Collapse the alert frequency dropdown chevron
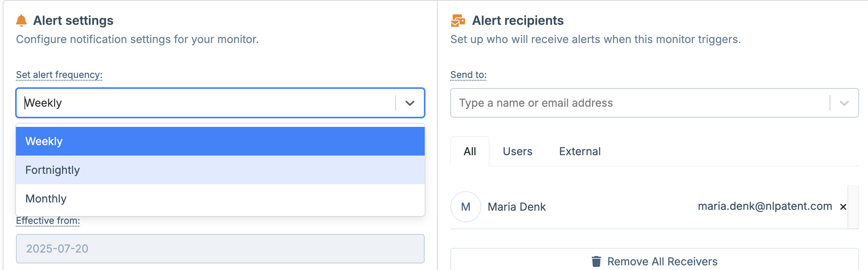The height and width of the screenshot is (270, 868). click(410, 103)
